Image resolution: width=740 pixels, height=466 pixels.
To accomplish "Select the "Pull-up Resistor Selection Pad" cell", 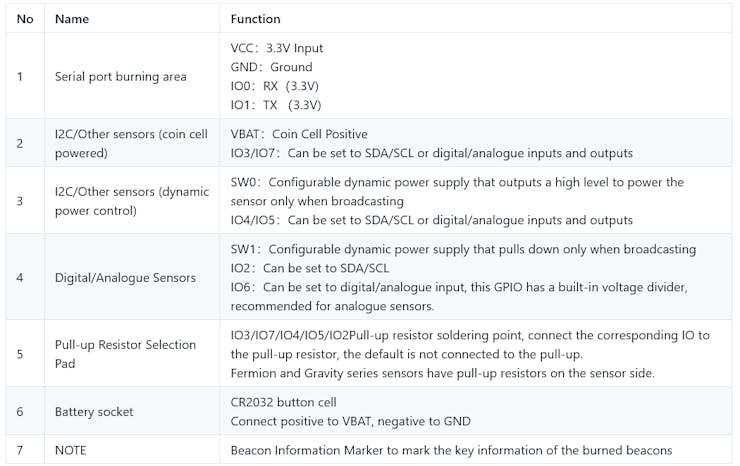I will coord(125,354).
